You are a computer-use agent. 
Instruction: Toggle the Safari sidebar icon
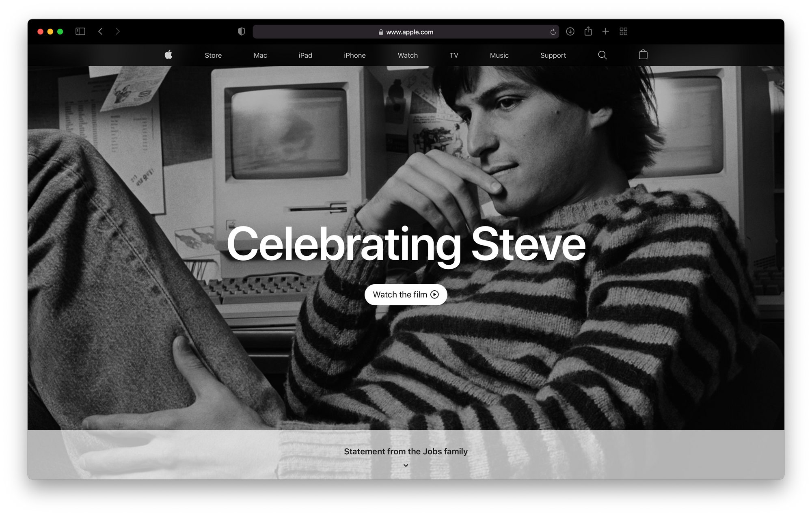click(80, 31)
